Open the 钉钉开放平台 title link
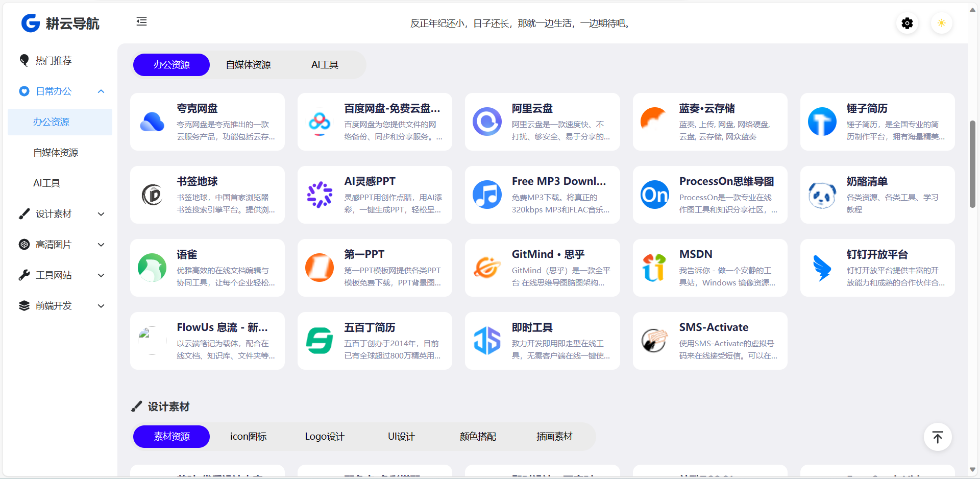The image size is (980, 479). [877, 254]
